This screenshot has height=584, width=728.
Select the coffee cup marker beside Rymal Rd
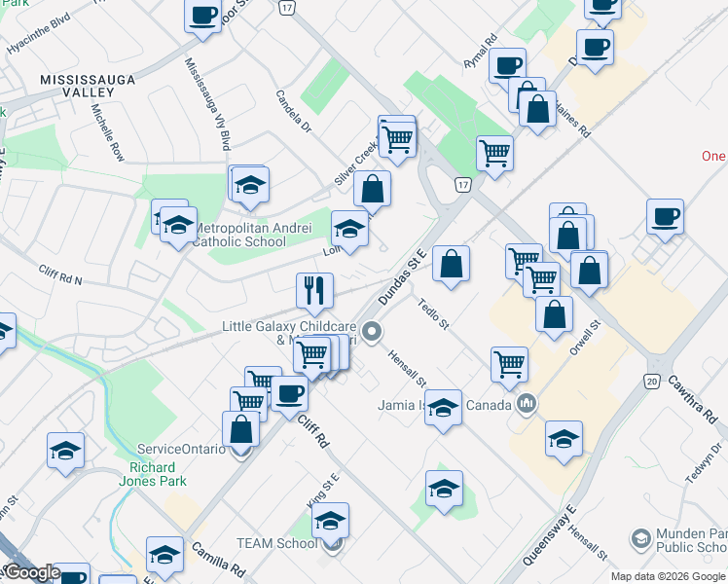(507, 69)
